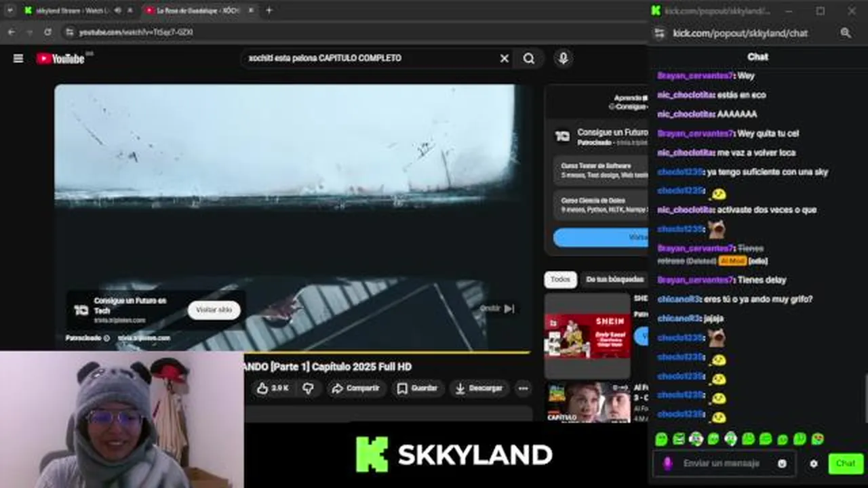868x488 pixels.
Task: Dislike the video
Action: (x=309, y=388)
